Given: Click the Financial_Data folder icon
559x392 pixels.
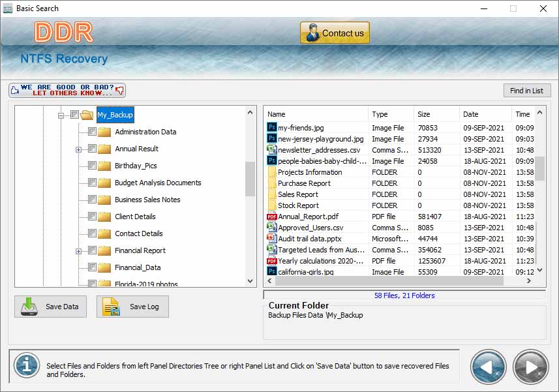Looking at the screenshot, I should [104, 267].
